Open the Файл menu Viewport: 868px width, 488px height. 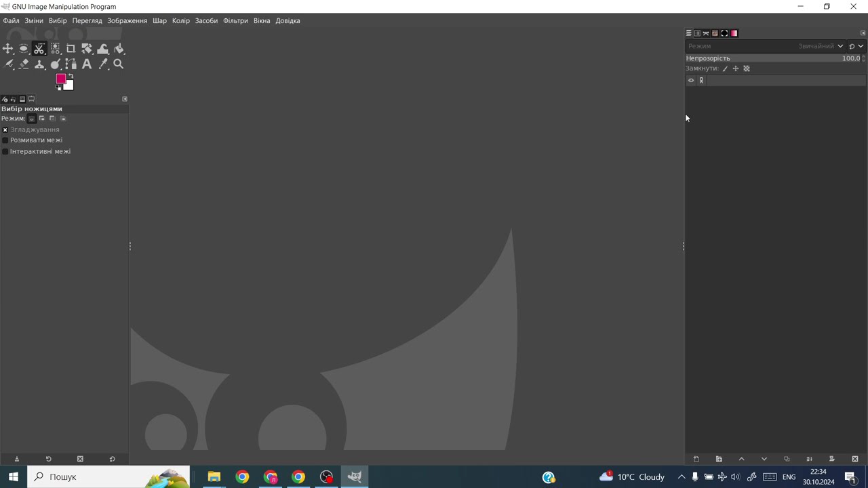[x=11, y=20]
